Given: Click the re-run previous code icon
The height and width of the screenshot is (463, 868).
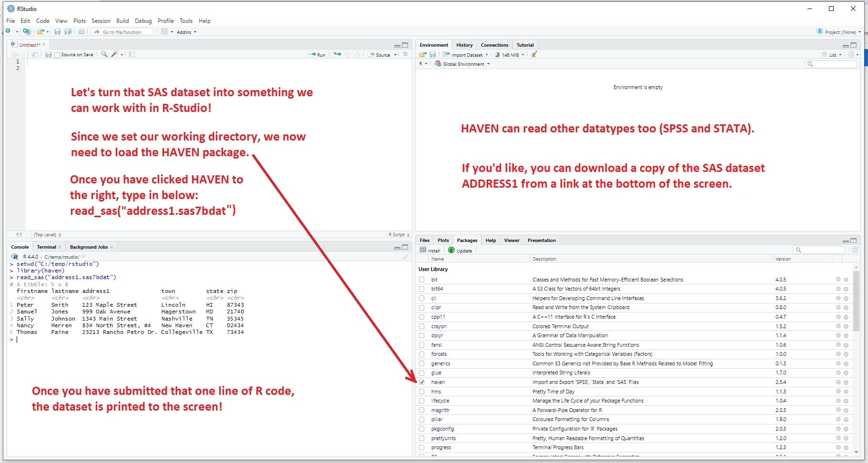Looking at the screenshot, I should click(x=337, y=54).
